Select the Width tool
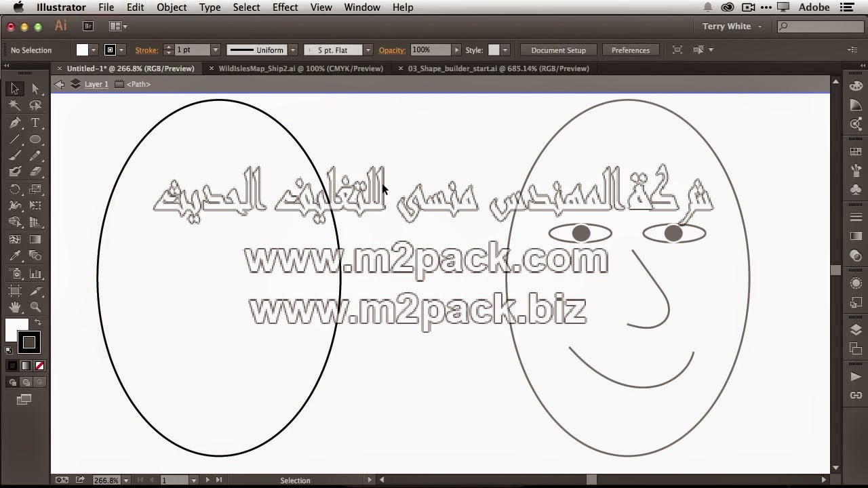This screenshot has height=488, width=868. (15, 205)
